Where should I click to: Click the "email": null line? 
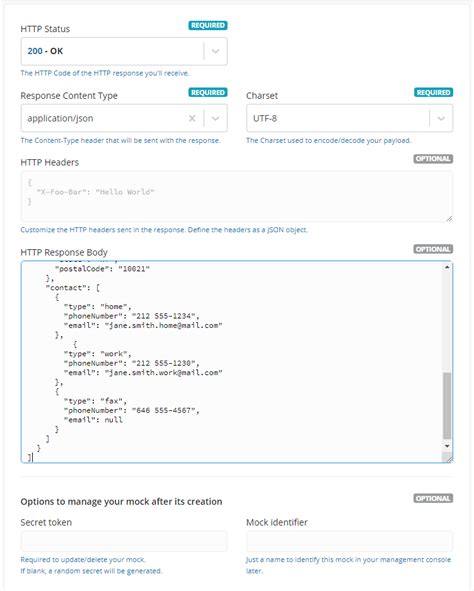click(x=93, y=420)
